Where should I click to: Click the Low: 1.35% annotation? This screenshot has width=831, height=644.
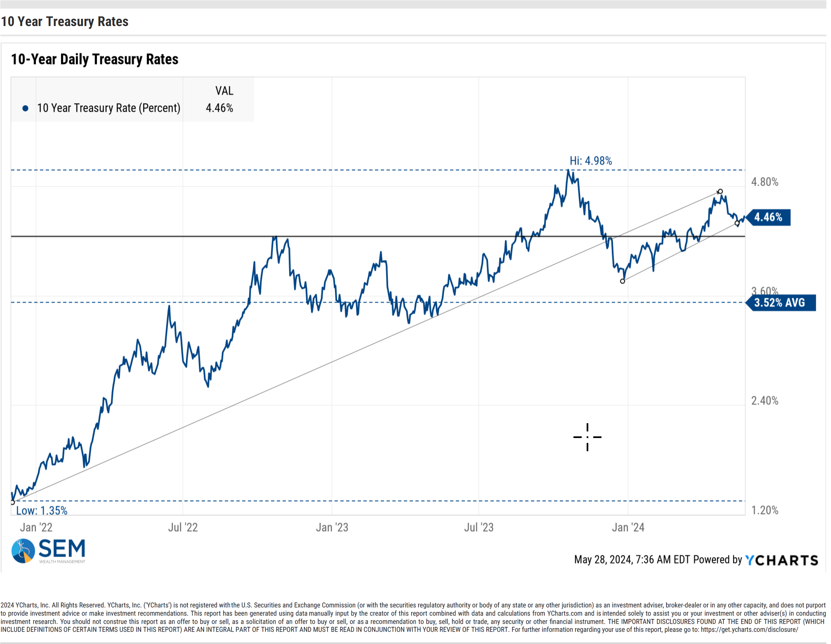coord(42,511)
